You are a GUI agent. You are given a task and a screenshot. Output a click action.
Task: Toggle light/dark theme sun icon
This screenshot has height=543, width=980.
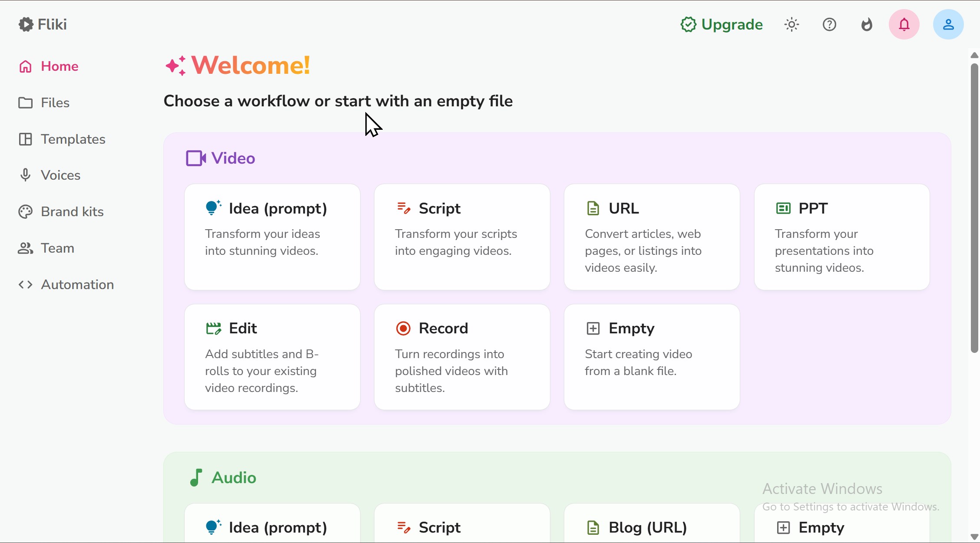pos(792,24)
